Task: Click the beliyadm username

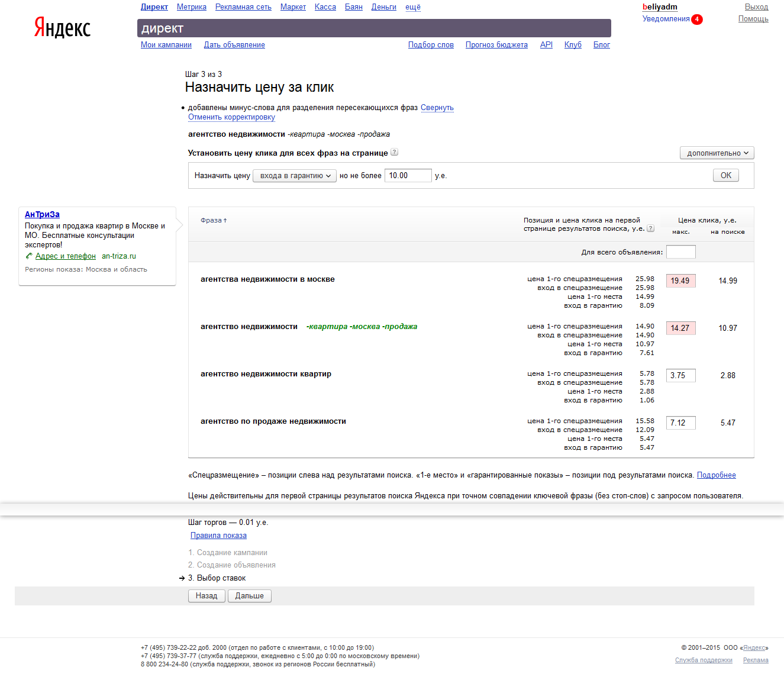Action: point(660,7)
